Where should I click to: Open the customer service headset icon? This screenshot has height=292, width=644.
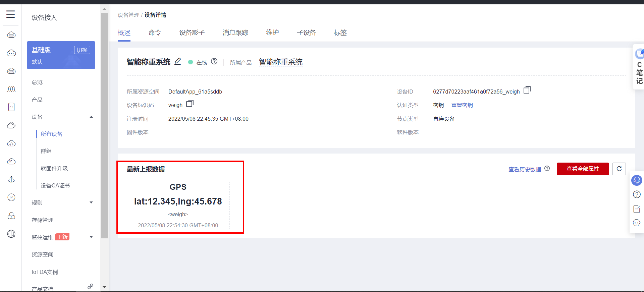coord(637,180)
